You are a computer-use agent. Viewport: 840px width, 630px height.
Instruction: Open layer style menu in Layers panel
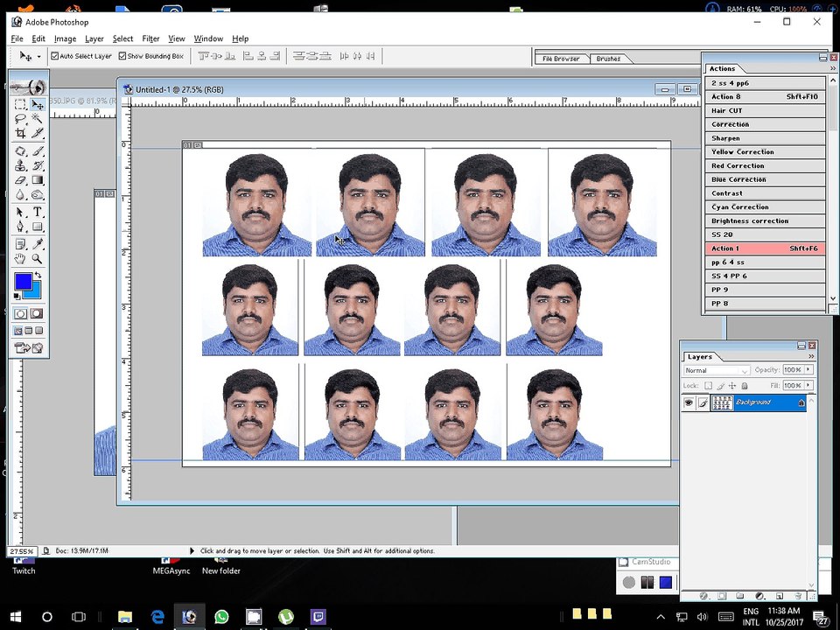[703, 596]
